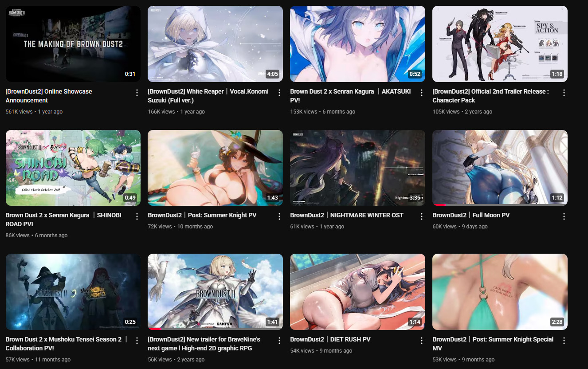Expand action menu for Summer Knight Special MV
The image size is (588, 369).
(564, 341)
